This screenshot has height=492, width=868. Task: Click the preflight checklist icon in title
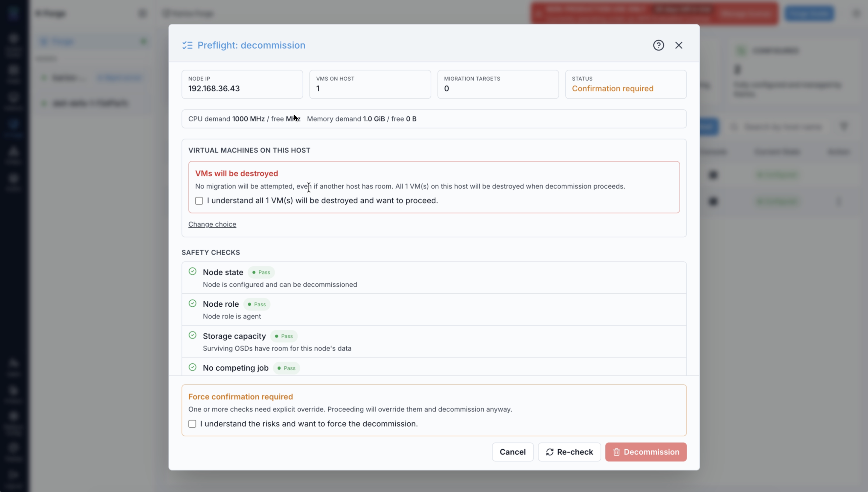coord(187,45)
